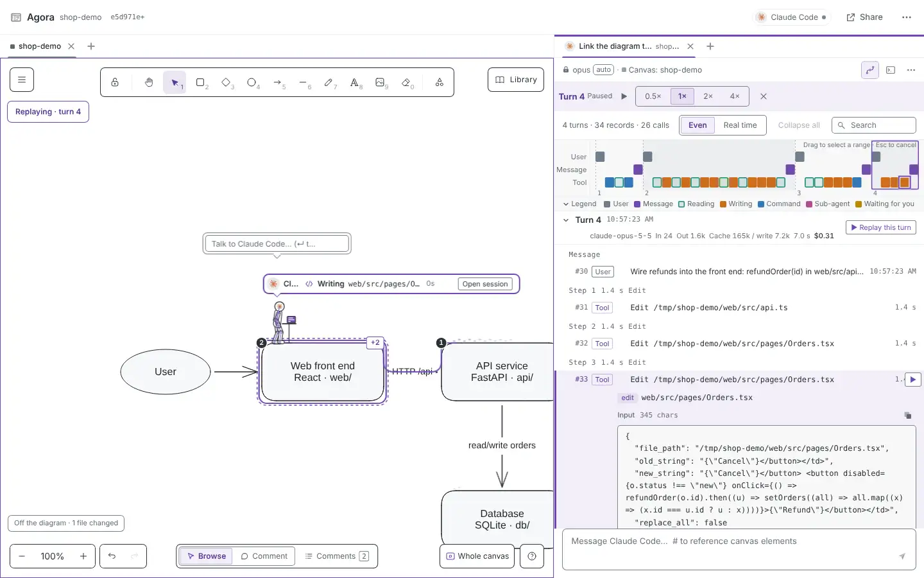The image size is (924, 578).
Task: Switch canvas mode to Comment
Action: [x=264, y=556]
